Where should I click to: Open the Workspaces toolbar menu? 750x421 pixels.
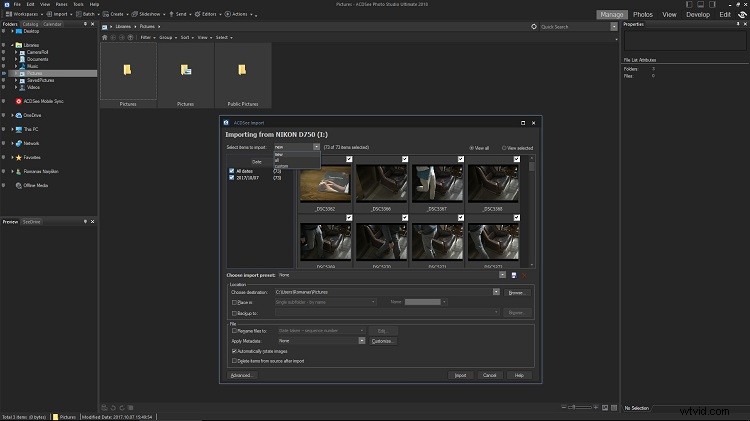[24, 14]
